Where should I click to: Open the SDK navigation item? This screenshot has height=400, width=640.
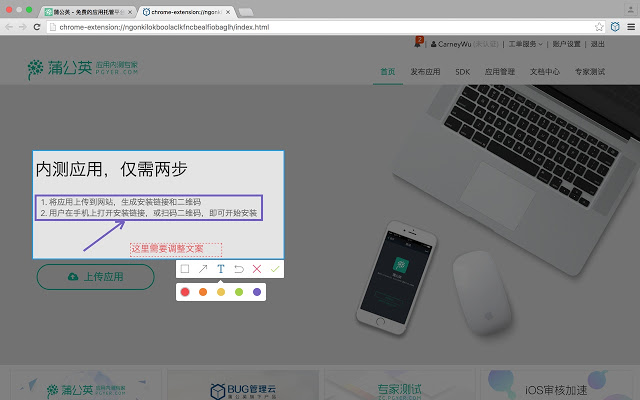tap(463, 72)
